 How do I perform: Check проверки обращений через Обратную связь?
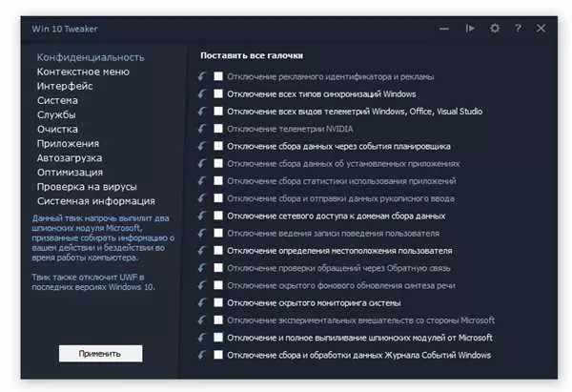point(218,268)
